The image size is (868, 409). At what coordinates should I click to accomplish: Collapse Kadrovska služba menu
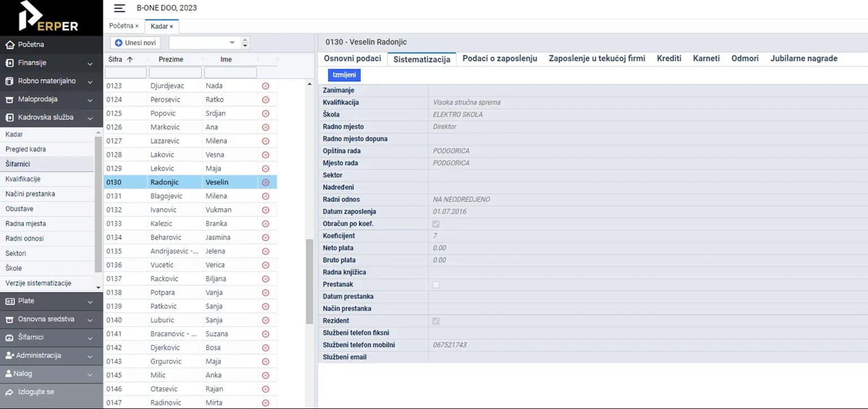(x=51, y=118)
